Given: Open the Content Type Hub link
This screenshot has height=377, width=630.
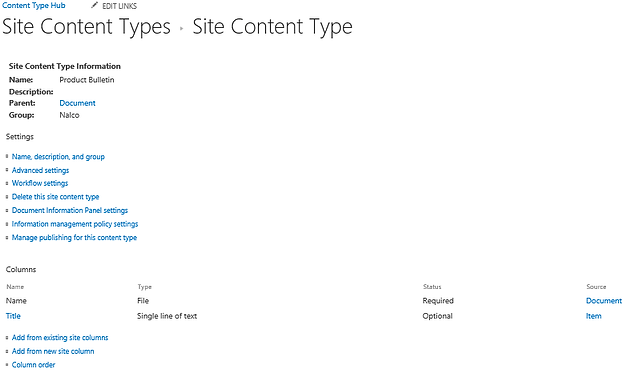Looking at the screenshot, I should [x=34, y=5].
